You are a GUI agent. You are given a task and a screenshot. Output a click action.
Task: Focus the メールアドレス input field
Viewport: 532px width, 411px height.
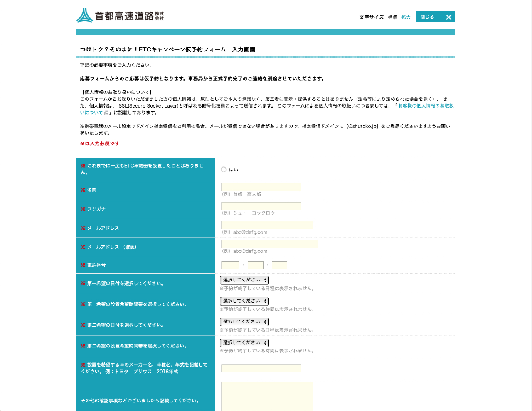[267, 225]
